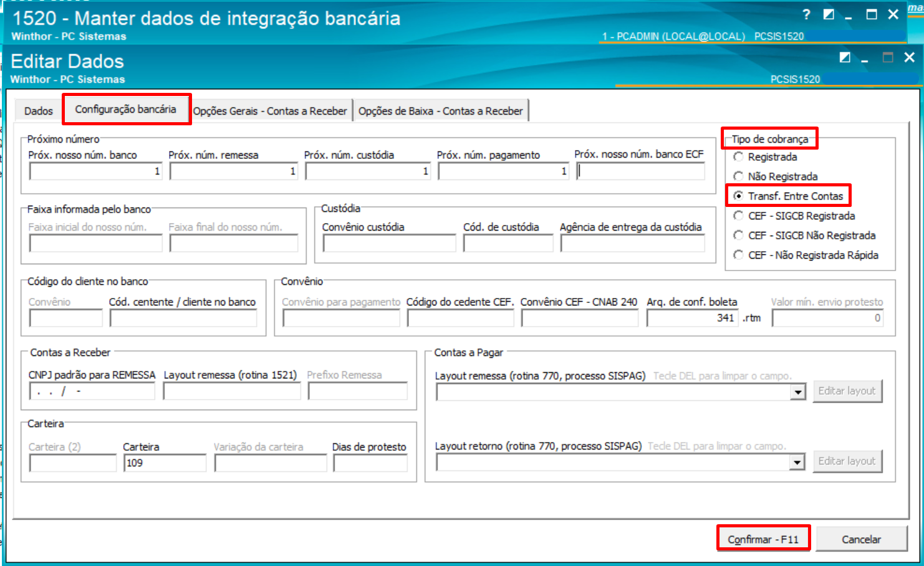Click Faixa inicial do nosso núm. field
Viewport: 924px width, 566px height.
[x=95, y=243]
